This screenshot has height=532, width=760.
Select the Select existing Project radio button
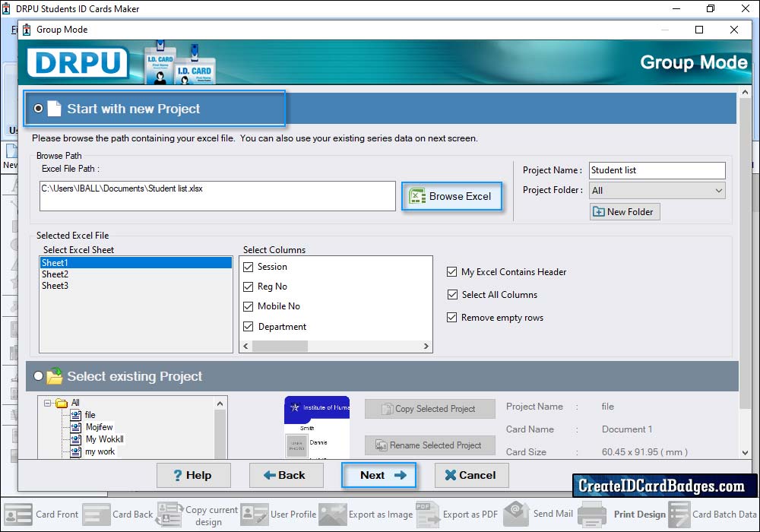tap(38, 376)
